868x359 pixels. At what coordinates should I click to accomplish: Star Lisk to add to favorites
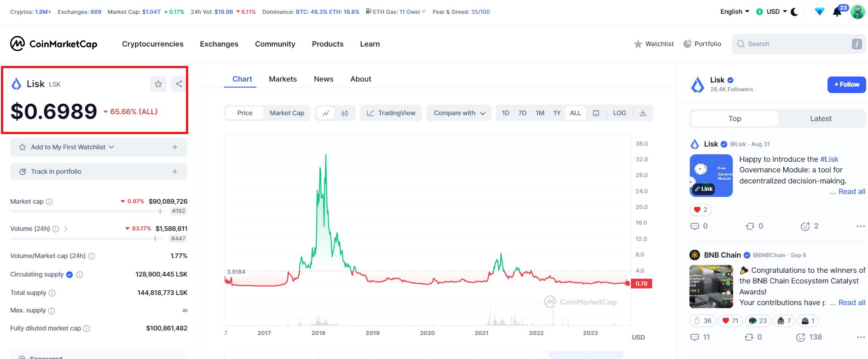pos(158,84)
